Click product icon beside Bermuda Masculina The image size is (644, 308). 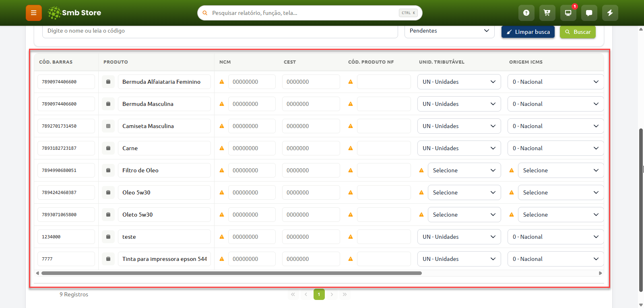[108, 104]
